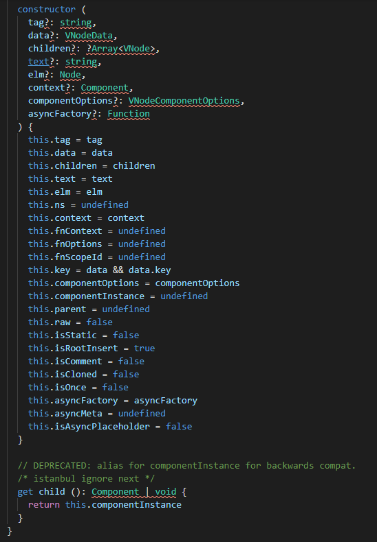Click the 'this.componentOptions = componentOptions' line

pyautogui.click(x=134, y=283)
